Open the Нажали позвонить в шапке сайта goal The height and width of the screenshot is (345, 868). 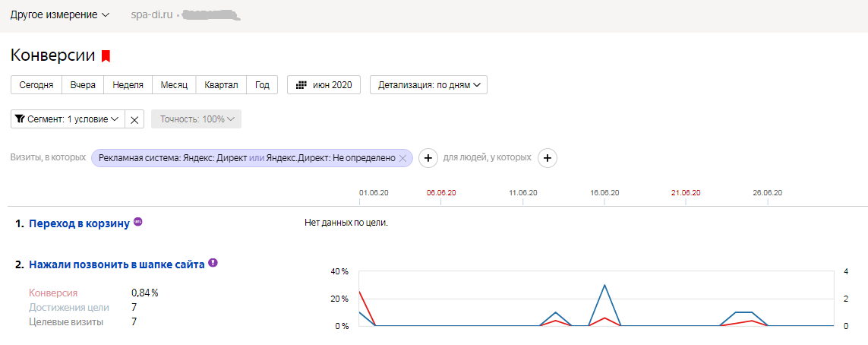click(x=117, y=264)
